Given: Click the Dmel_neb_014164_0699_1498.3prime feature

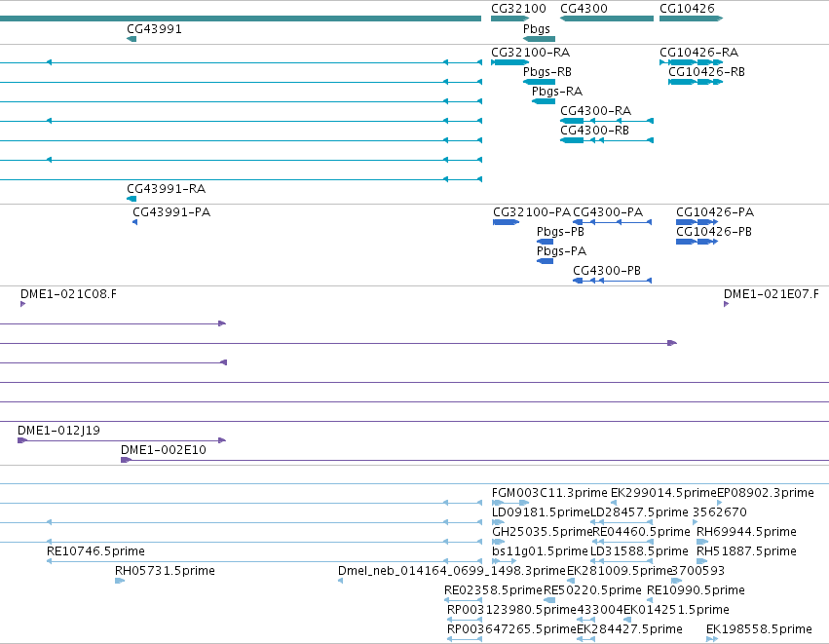Looking at the screenshot, I should pyautogui.click(x=341, y=581).
